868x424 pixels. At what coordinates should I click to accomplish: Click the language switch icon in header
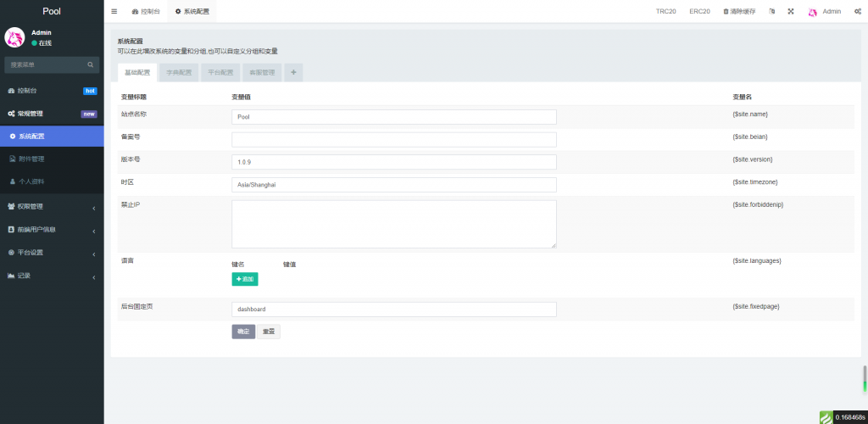771,11
